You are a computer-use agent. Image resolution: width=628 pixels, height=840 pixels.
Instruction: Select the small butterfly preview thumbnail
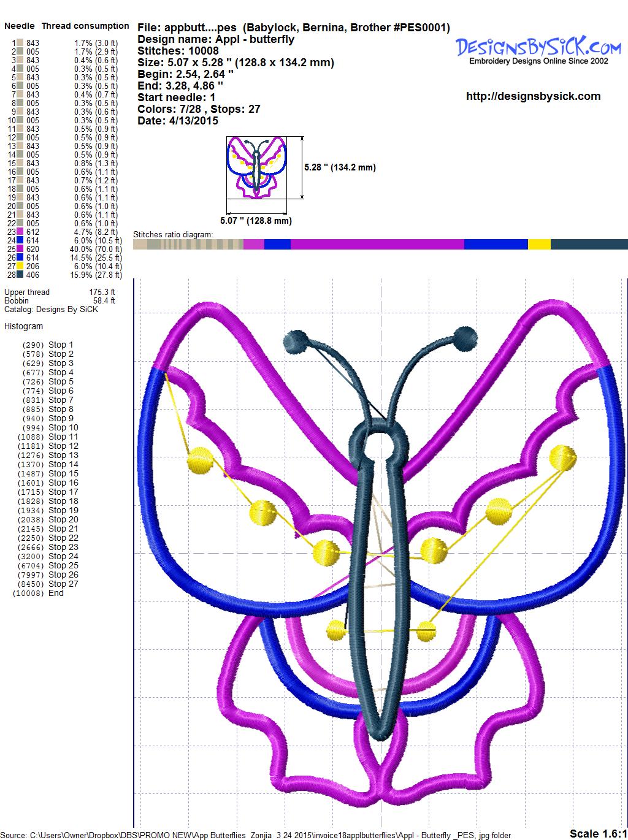pos(257,167)
